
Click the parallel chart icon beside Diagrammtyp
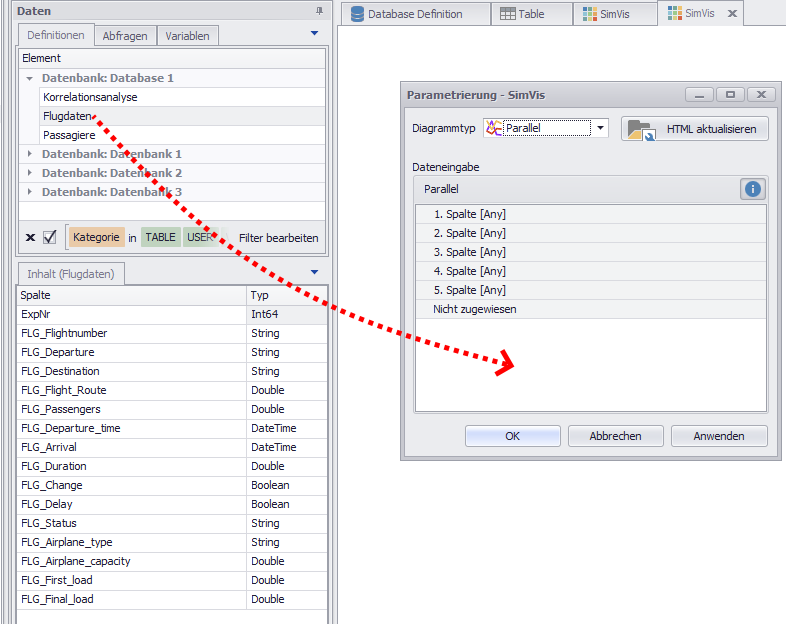pos(493,128)
